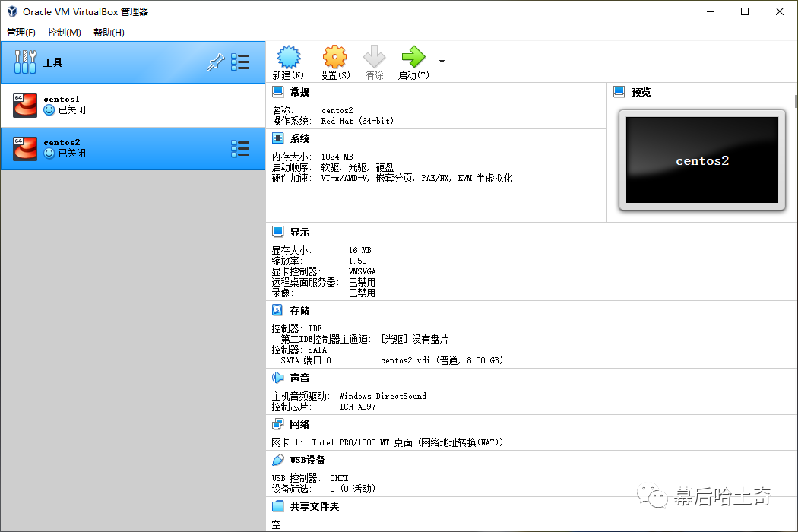Open the centos2 machine list menu icon
The image size is (798, 532).
click(x=240, y=148)
